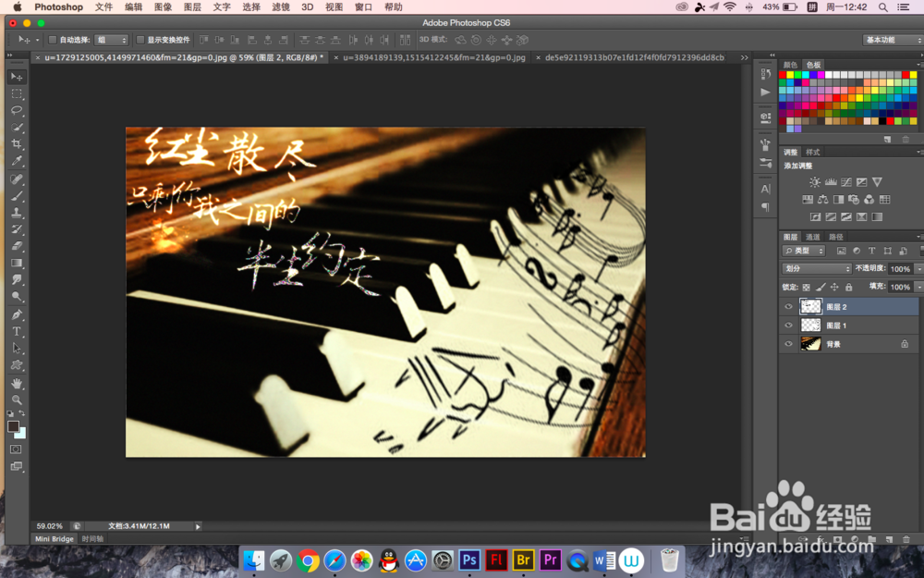Select the Hand tool
The image size is (924, 578).
coord(17,384)
